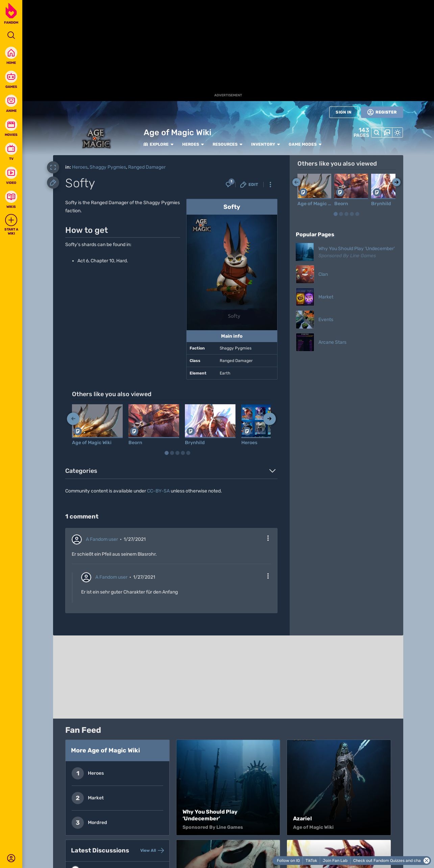Expand the Categories section
The width and height of the screenshot is (434, 868).
[171, 471]
